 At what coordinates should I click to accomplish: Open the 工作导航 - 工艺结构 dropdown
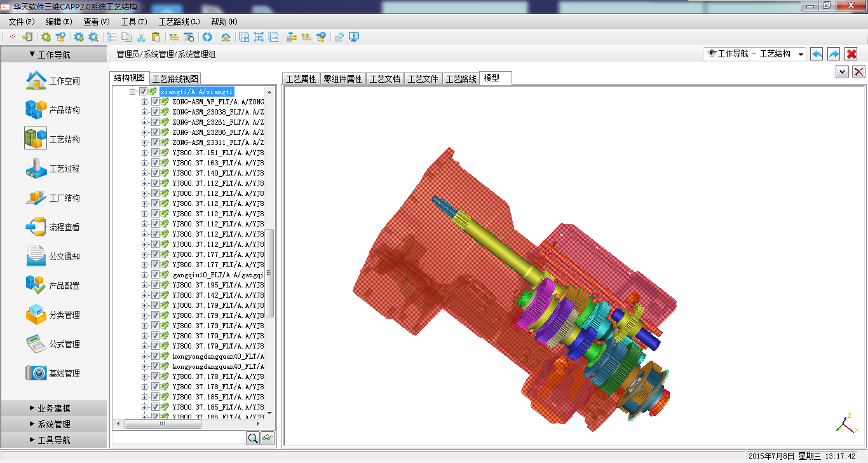coord(800,55)
